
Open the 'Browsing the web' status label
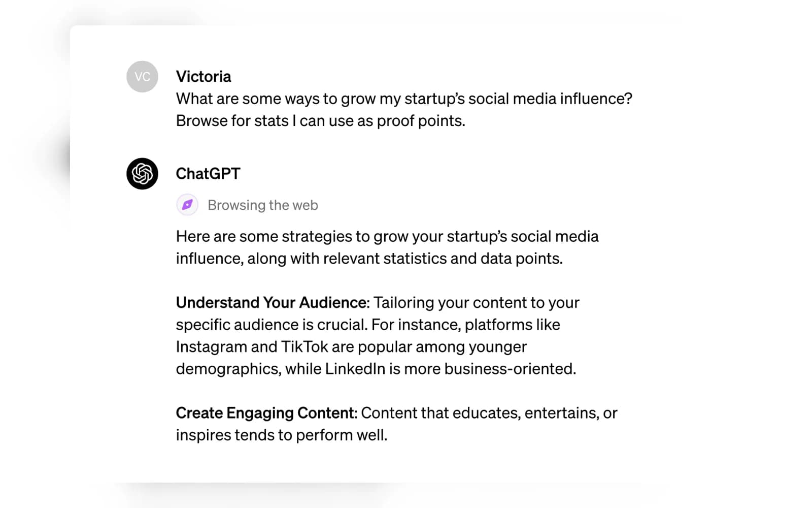263,205
